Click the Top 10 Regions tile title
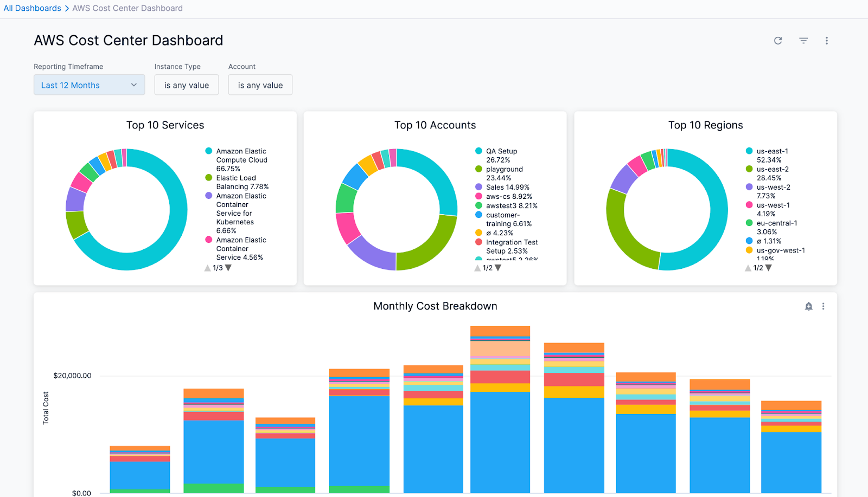Viewport: 868px width, 497px height. [x=706, y=125]
